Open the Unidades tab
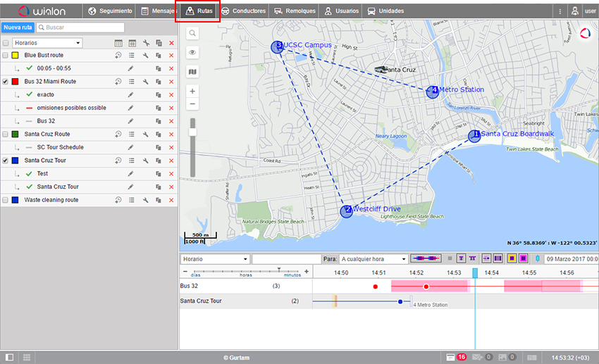Image resolution: width=599 pixels, height=364 pixels. (x=385, y=11)
